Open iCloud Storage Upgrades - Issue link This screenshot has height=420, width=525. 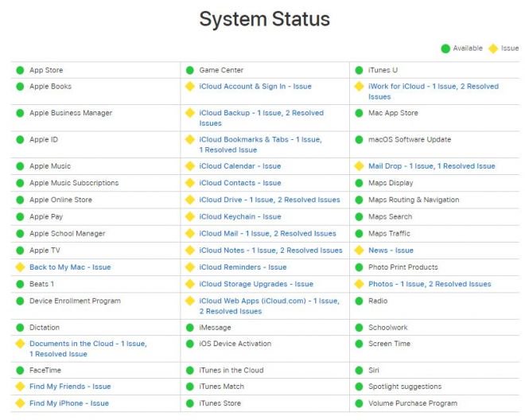(x=256, y=284)
